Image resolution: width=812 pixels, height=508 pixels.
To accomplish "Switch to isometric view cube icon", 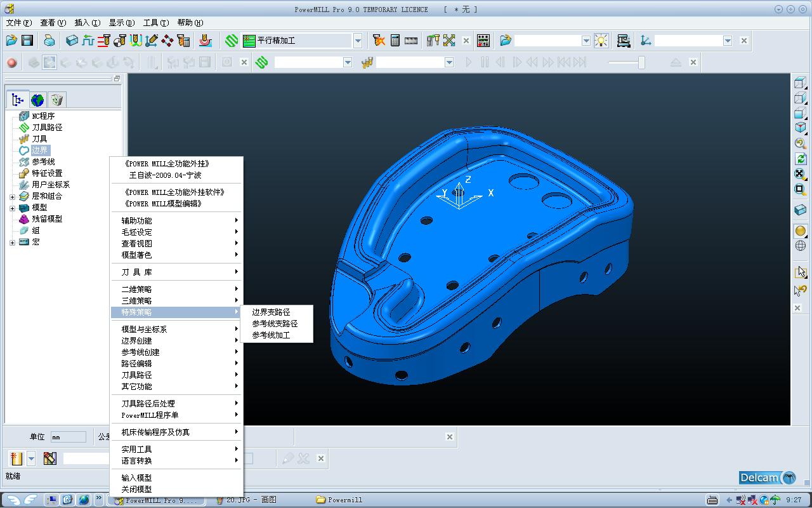I will (x=801, y=128).
